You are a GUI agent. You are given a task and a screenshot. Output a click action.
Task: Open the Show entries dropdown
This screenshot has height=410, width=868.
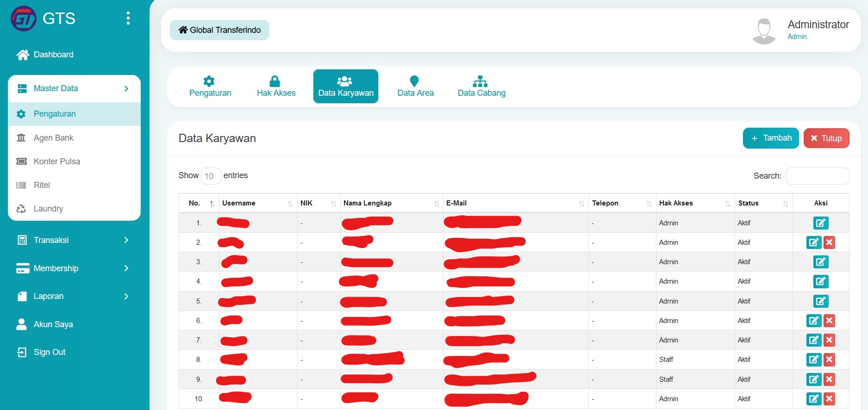(x=211, y=176)
